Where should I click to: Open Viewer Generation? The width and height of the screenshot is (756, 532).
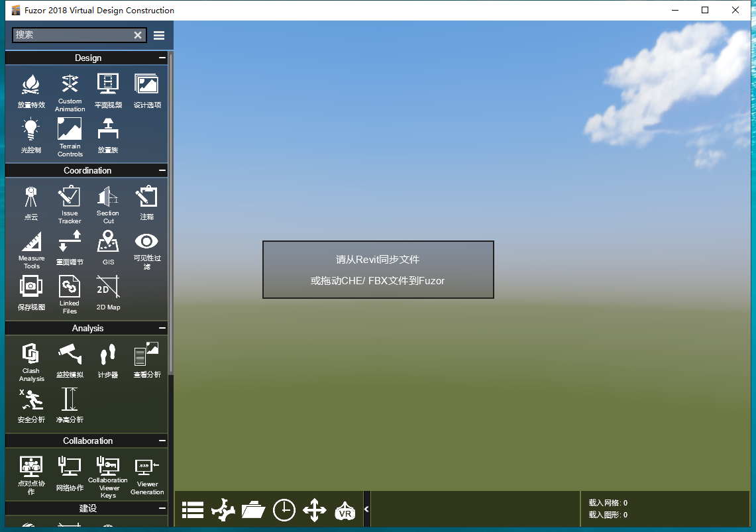[x=147, y=475]
